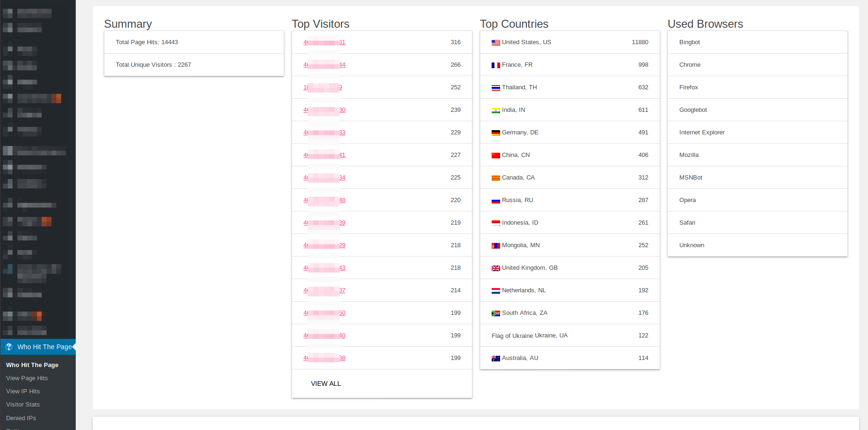Open the visitor IP link with 316 hits

325,42
